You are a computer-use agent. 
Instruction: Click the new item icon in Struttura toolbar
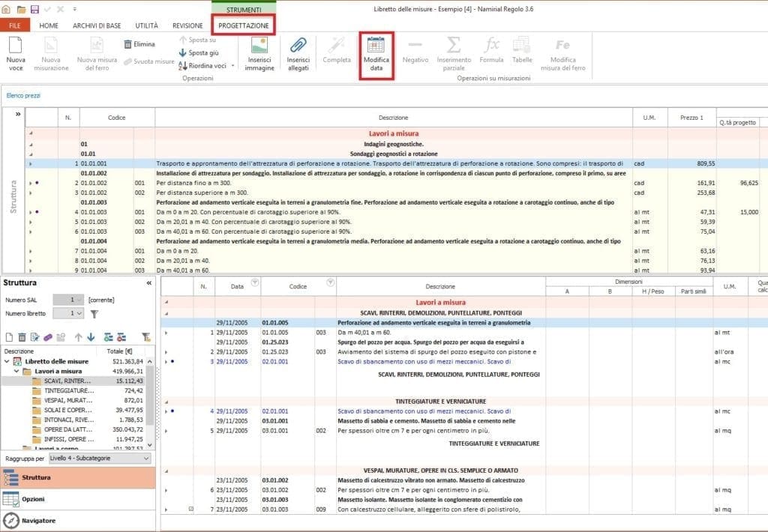coord(9,337)
